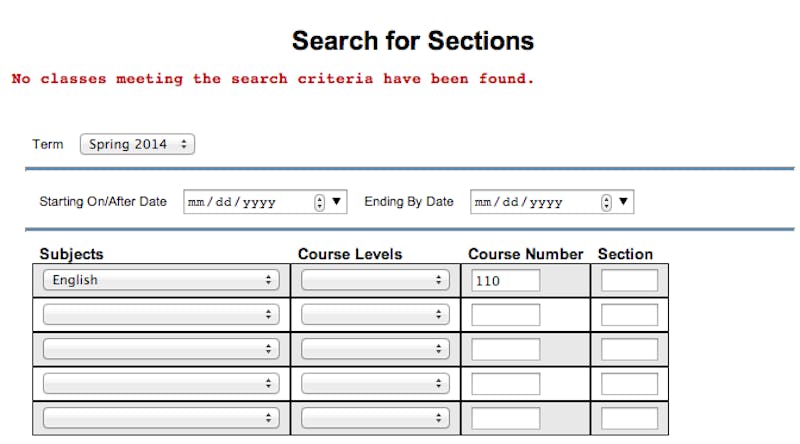The image size is (800, 444).
Task: Open the second row Course Levels dropdown
Action: tap(375, 315)
